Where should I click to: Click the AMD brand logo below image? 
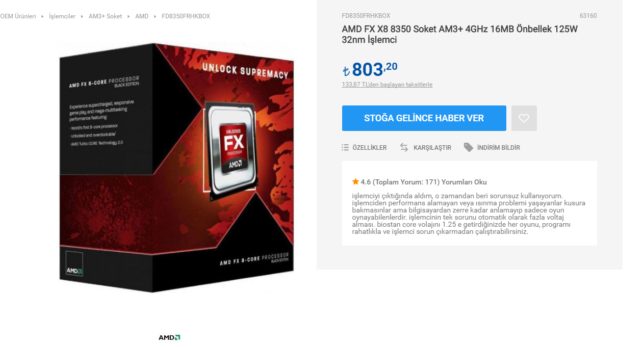point(169,337)
